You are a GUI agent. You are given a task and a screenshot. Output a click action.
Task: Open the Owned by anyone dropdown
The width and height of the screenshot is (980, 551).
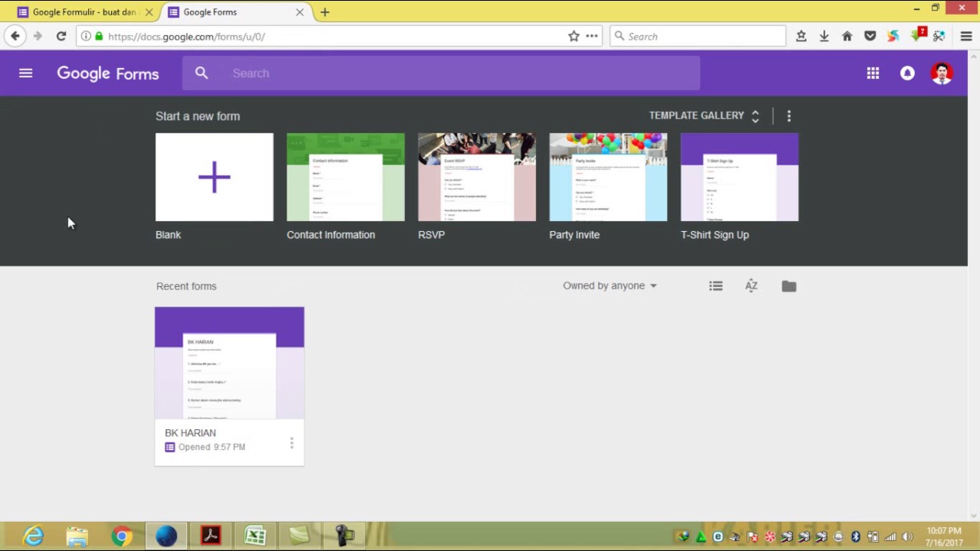(610, 285)
